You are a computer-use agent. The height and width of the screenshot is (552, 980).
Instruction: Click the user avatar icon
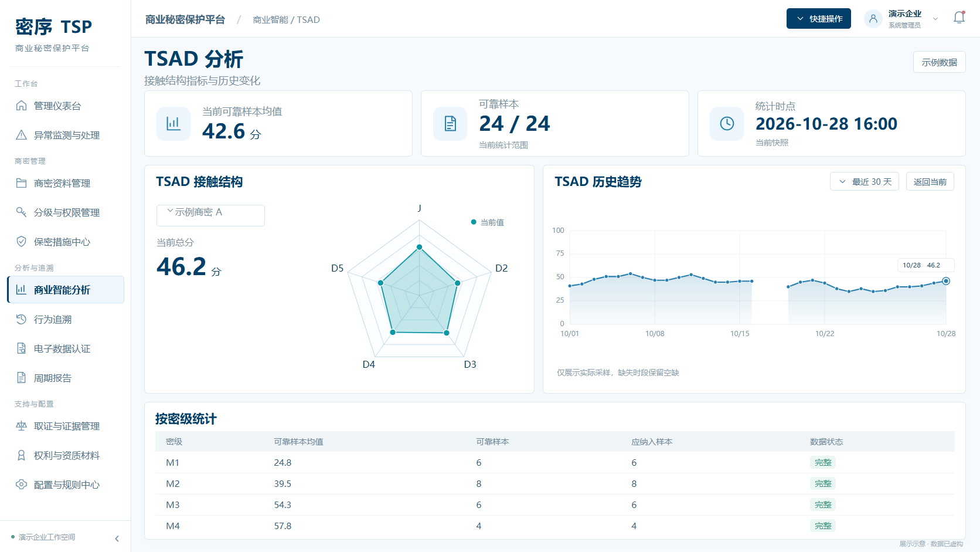click(873, 19)
